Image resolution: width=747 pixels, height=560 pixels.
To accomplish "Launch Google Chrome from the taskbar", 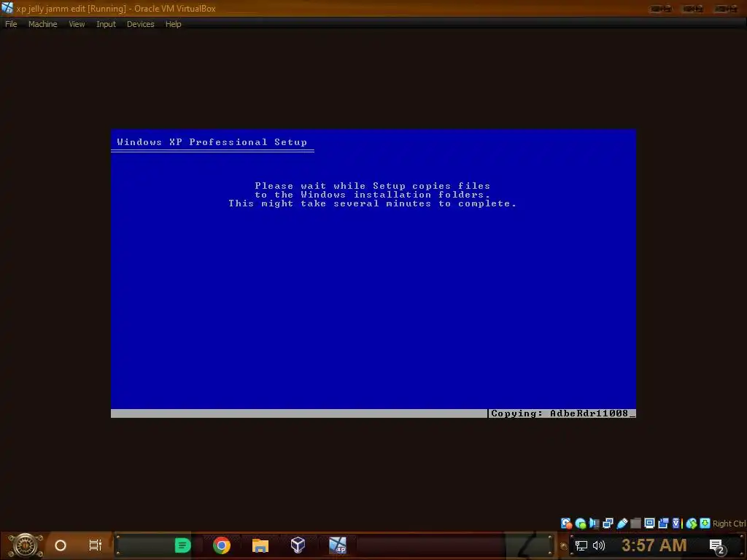I will pyautogui.click(x=222, y=545).
